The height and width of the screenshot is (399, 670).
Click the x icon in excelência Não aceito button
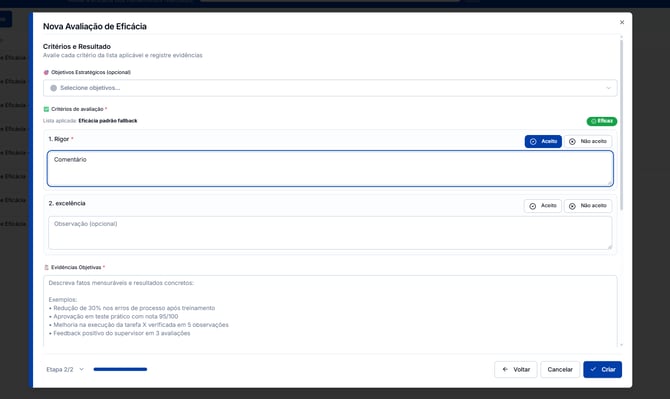[572, 206]
